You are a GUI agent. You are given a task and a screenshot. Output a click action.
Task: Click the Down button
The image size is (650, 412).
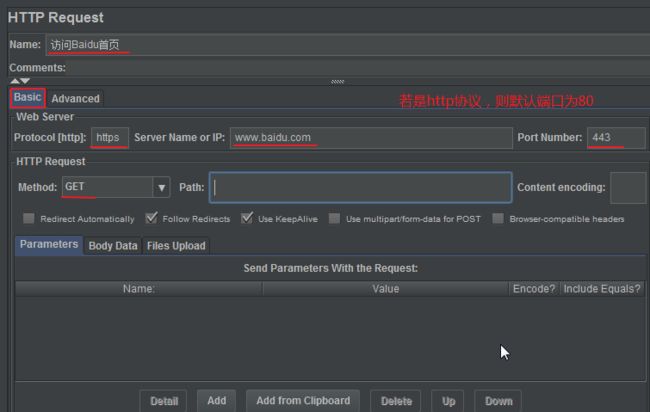pos(499,401)
